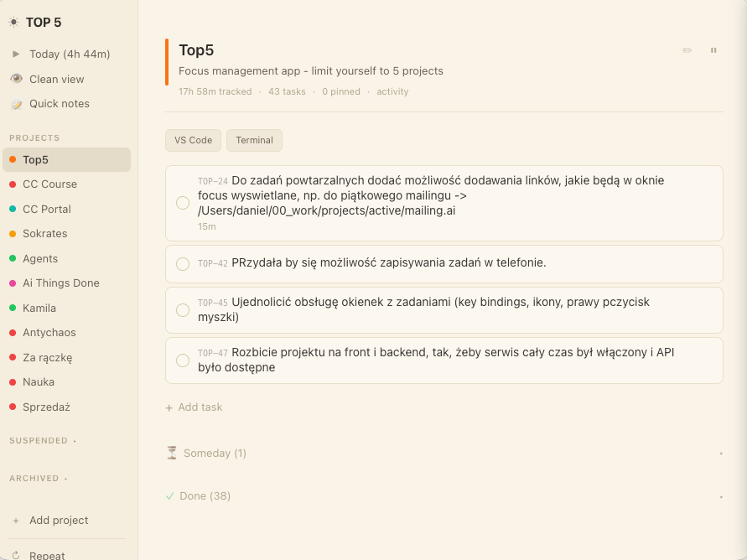Image resolution: width=747 pixels, height=560 pixels.
Task: Select the CC Course project
Action: pos(49,184)
